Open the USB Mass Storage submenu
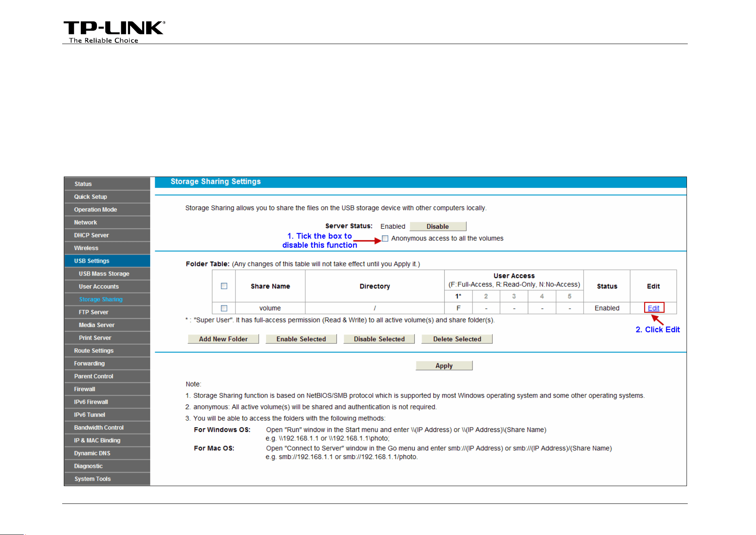This screenshot has width=756, height=535. pyautogui.click(x=107, y=274)
